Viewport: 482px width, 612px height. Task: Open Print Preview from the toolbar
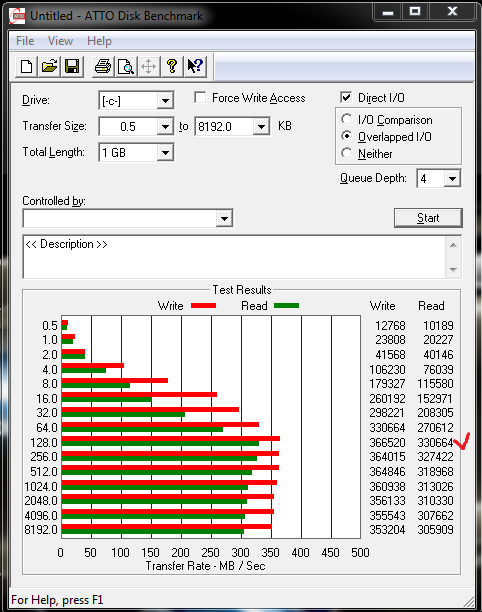coord(126,66)
